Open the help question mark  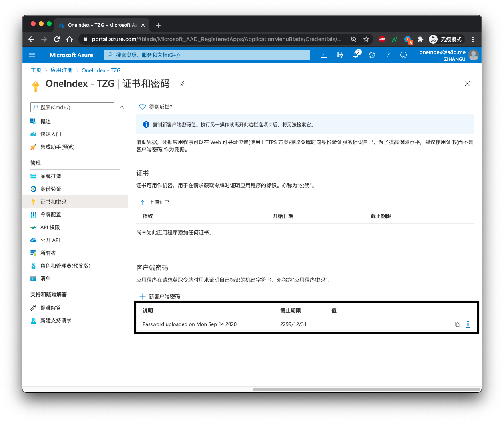(x=388, y=55)
